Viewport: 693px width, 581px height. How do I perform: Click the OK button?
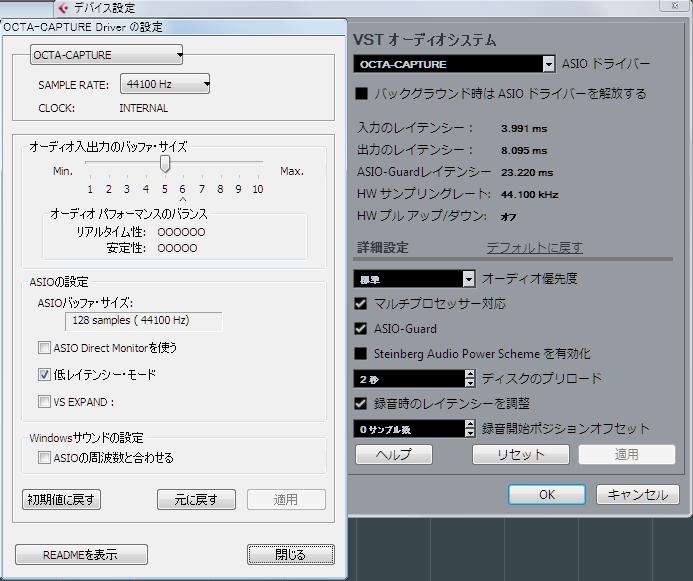547,494
